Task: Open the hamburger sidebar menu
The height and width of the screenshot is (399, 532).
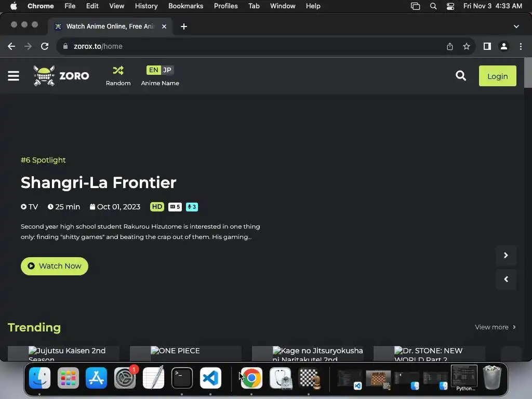Action: [x=14, y=76]
